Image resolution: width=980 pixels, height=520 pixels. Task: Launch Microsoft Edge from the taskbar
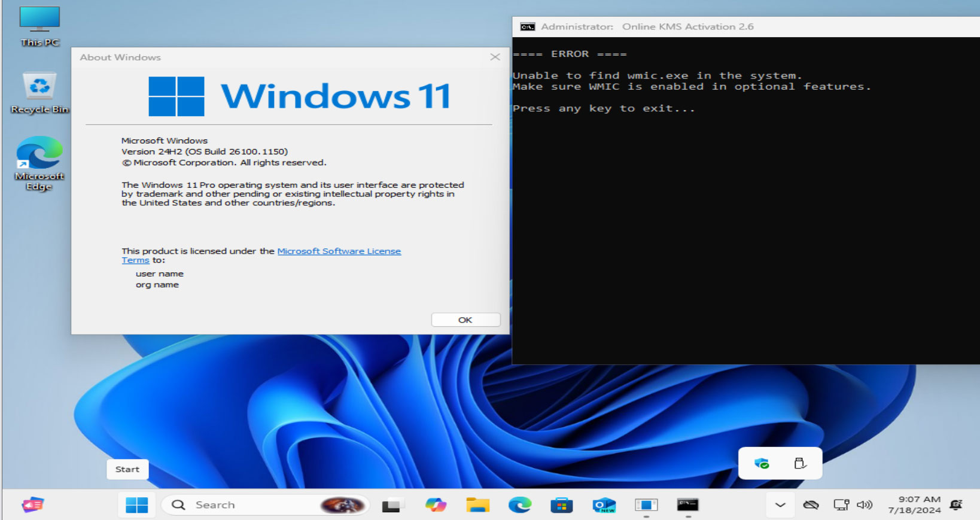(x=520, y=505)
